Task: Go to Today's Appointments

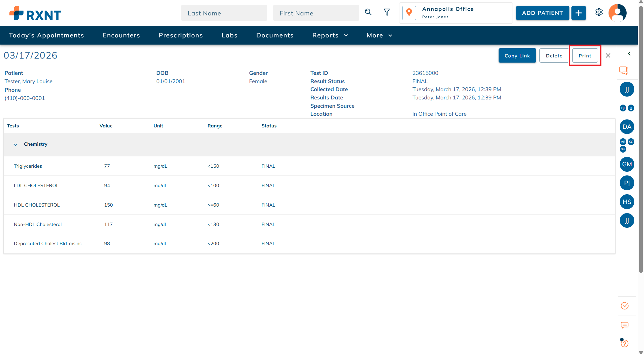Action: coord(47,35)
